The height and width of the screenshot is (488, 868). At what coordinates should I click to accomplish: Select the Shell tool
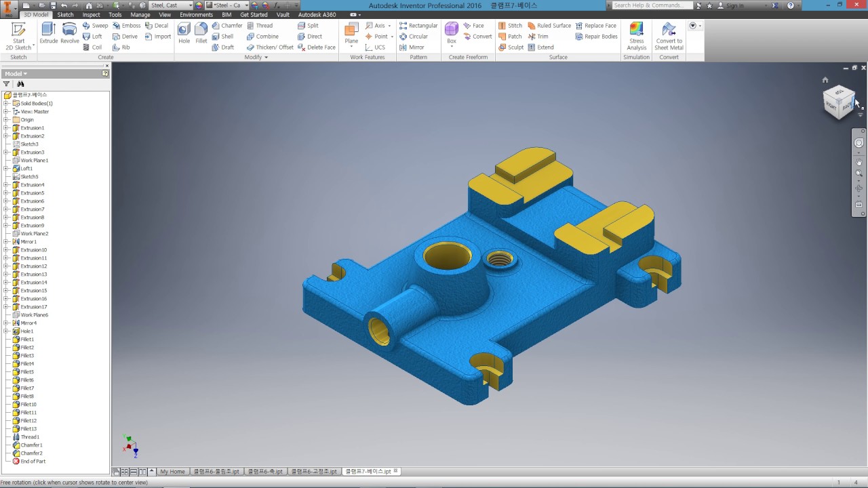(222, 37)
